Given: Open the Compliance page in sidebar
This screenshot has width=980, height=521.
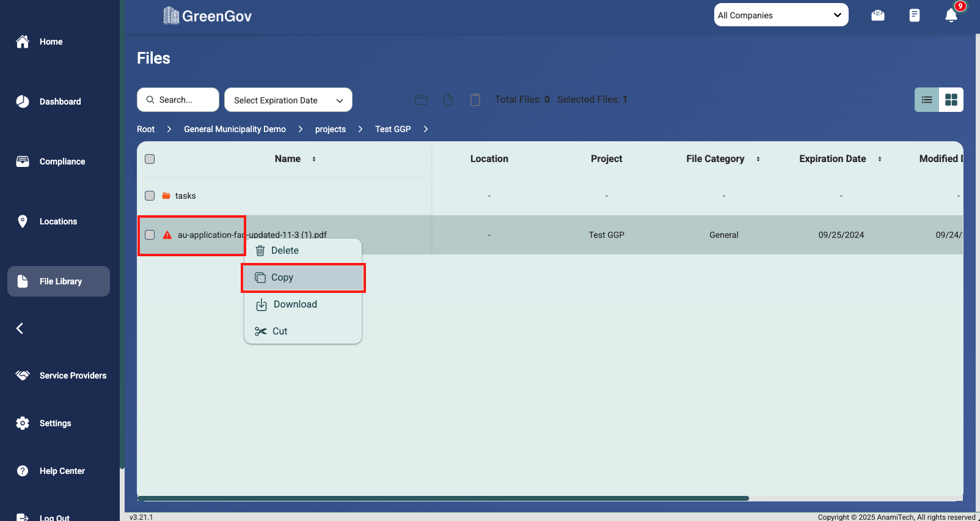Looking at the screenshot, I should 62,161.
